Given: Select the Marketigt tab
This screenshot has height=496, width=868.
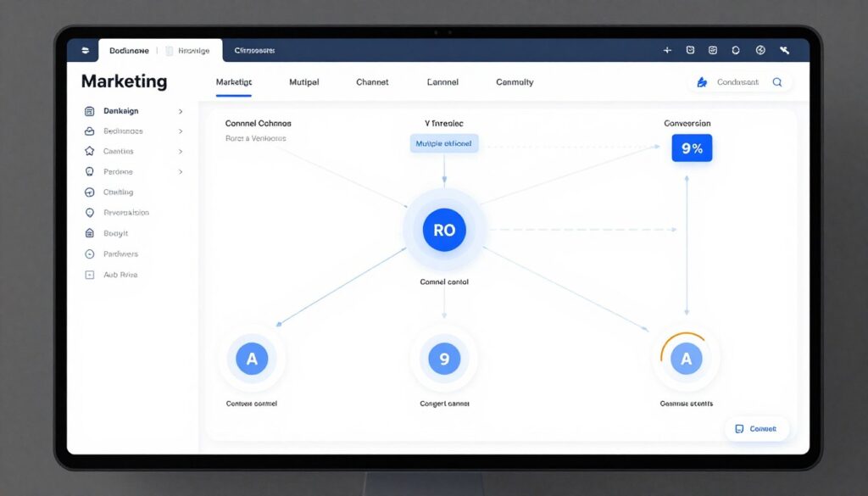Looking at the screenshot, I should (234, 82).
